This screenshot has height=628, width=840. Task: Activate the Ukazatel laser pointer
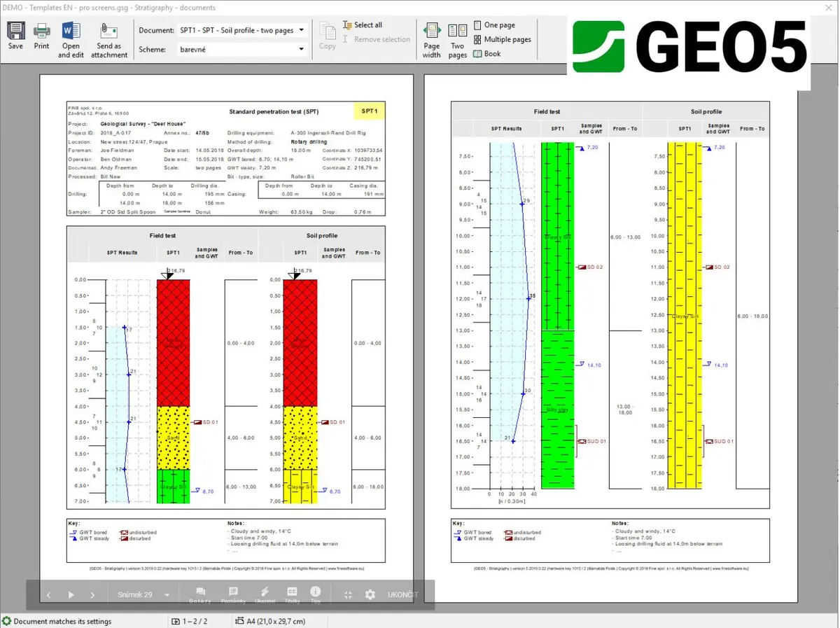265,595
